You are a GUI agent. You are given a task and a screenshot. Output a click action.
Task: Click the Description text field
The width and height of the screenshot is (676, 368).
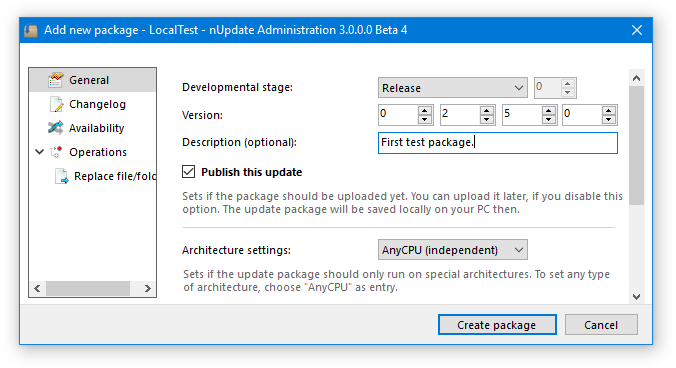(x=498, y=143)
